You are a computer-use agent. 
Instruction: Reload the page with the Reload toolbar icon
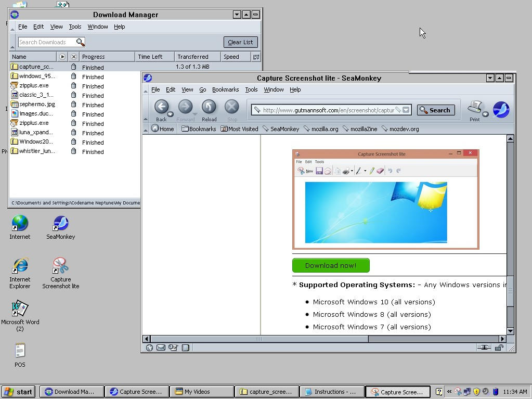pyautogui.click(x=209, y=107)
